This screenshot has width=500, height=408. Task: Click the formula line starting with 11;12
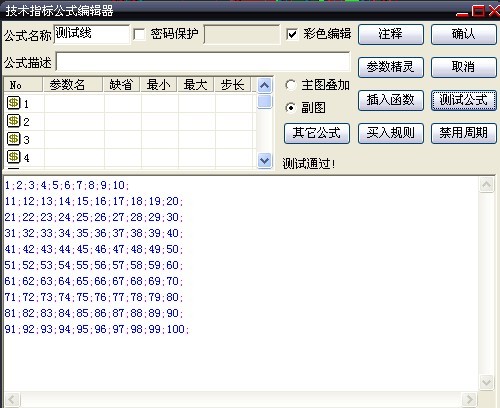click(94, 201)
